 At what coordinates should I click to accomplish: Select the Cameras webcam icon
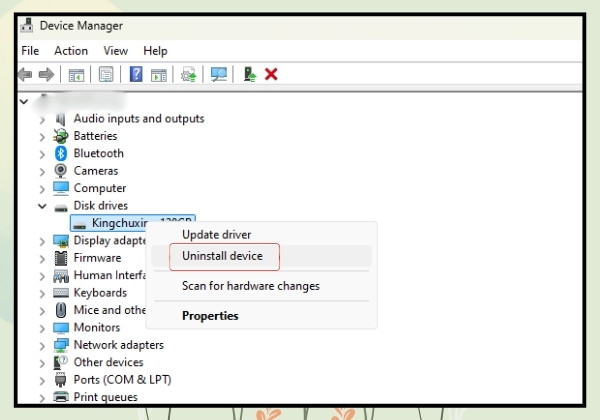click(x=60, y=171)
